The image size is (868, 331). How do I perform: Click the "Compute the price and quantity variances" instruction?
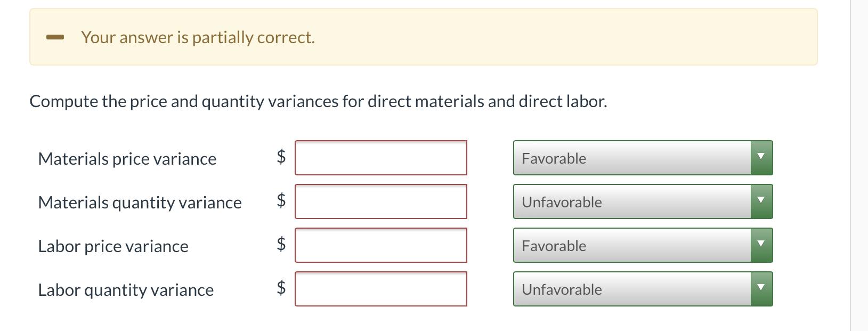point(318,101)
